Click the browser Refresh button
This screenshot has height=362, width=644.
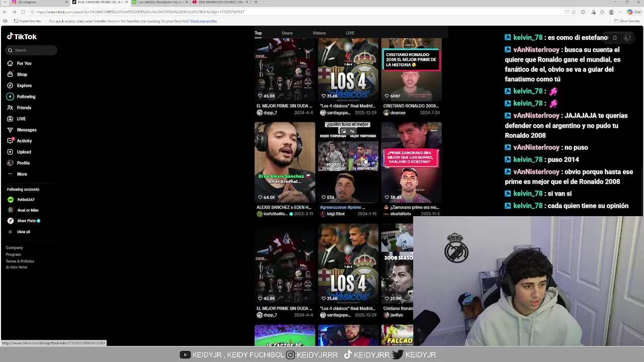pyautogui.click(x=24, y=12)
